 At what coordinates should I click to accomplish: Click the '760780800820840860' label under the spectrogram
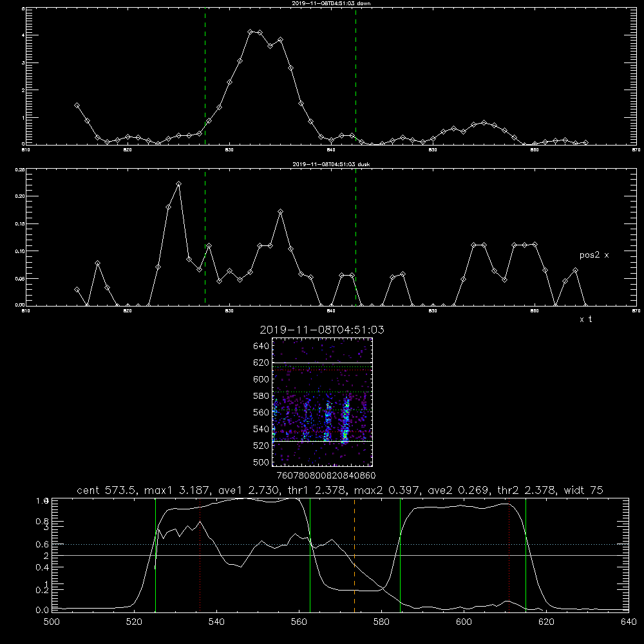coord(327,476)
